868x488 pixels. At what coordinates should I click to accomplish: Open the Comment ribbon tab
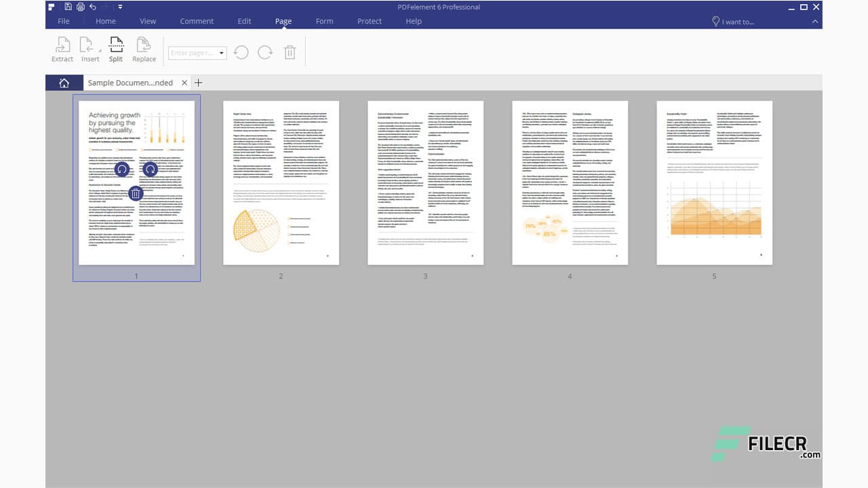[x=197, y=21]
